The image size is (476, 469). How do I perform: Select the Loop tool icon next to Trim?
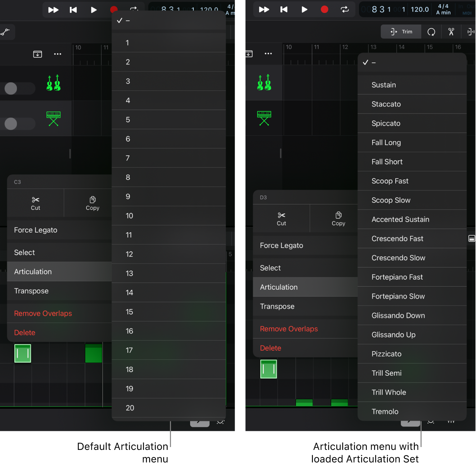click(431, 32)
